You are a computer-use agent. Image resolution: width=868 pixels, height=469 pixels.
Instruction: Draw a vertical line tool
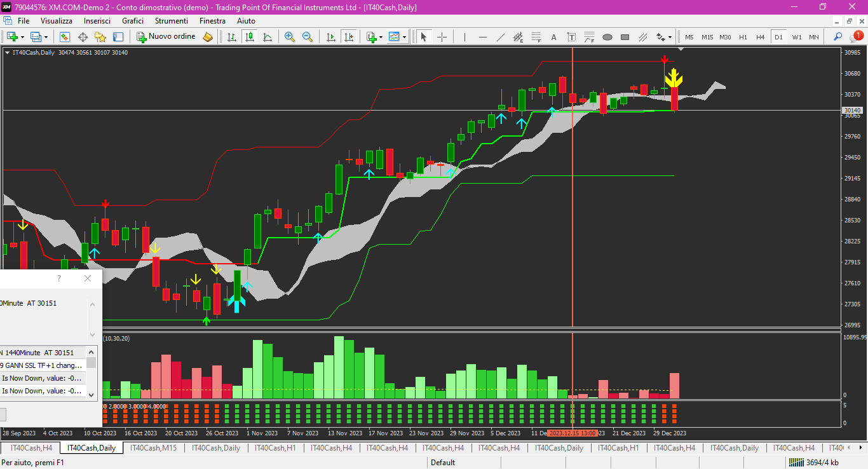pyautogui.click(x=465, y=37)
